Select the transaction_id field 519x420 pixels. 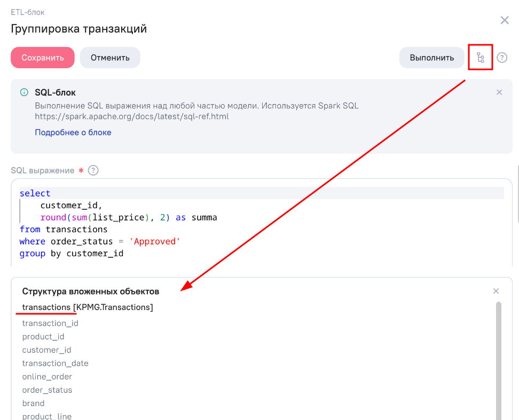[50, 323]
